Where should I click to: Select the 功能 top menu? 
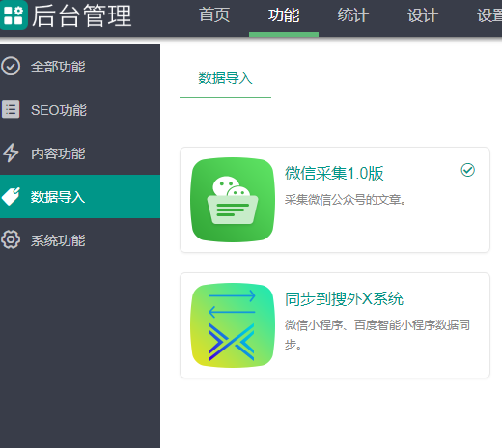(x=284, y=15)
